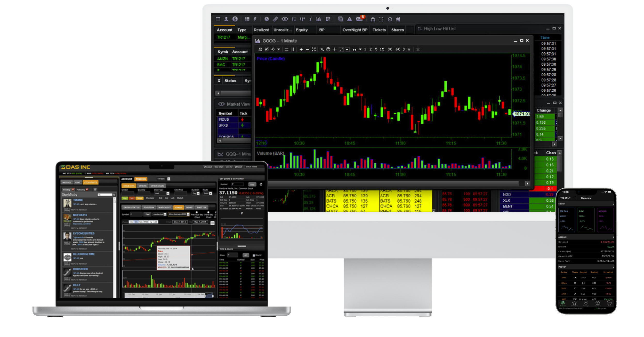Select the Intra-day Chart radio button
Screen dimensions: 644x337
208,212
